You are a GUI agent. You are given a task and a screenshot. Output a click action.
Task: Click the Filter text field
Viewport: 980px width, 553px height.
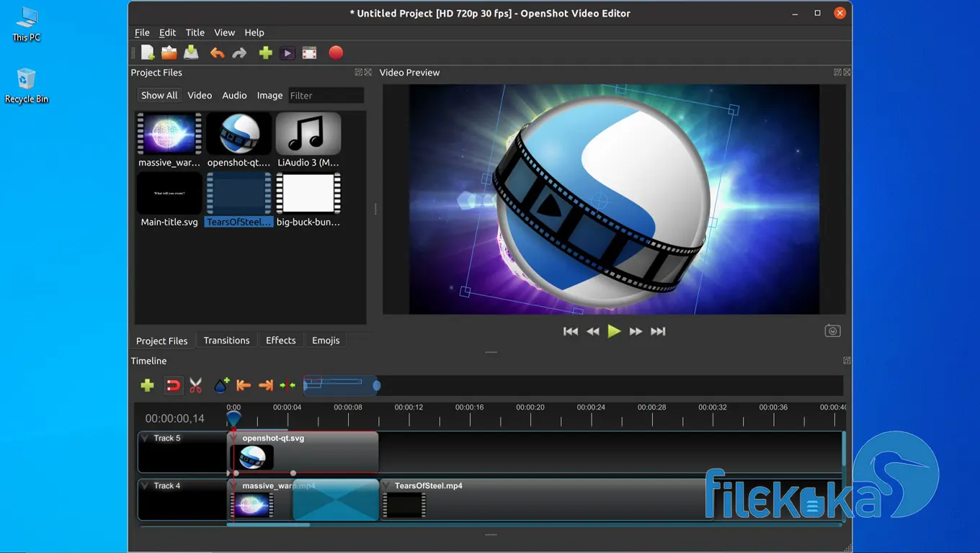(326, 95)
